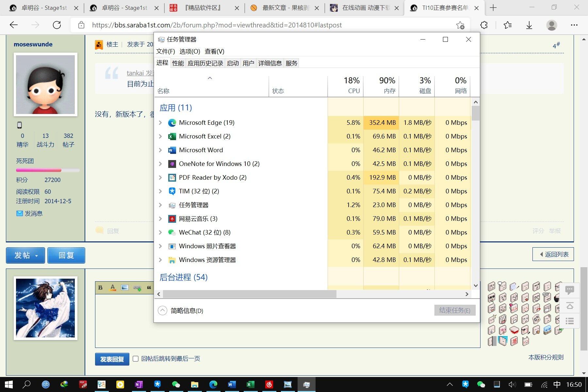Switch to the 启动 tab
The width and height of the screenshot is (588, 392).
(x=233, y=63)
